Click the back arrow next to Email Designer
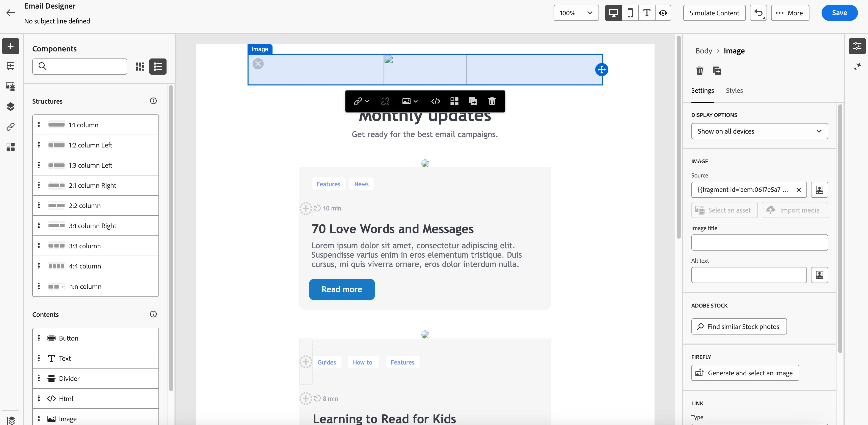Image resolution: width=868 pixels, height=425 pixels. tap(11, 13)
